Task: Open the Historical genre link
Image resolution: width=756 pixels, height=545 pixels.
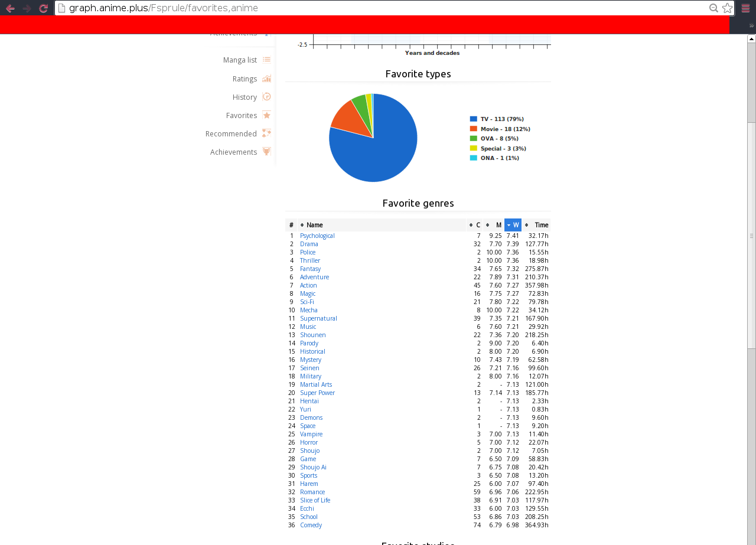Action: point(312,352)
